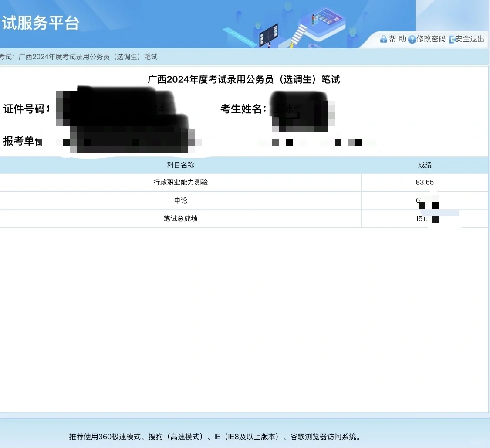Screen dimensions: 490x448
Task: Click the 笔试总成绩 row
Action: [x=180, y=218]
